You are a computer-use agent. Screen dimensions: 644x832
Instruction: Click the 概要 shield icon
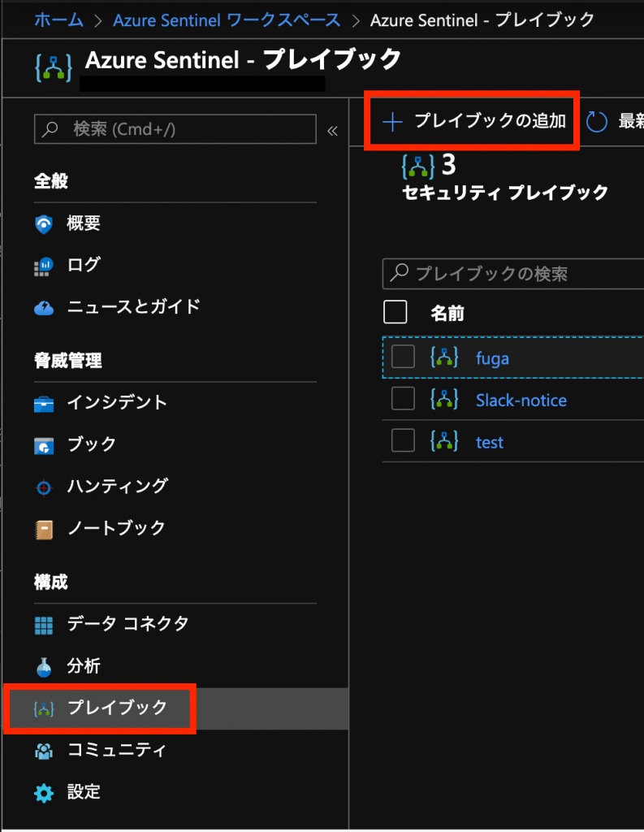(x=44, y=224)
